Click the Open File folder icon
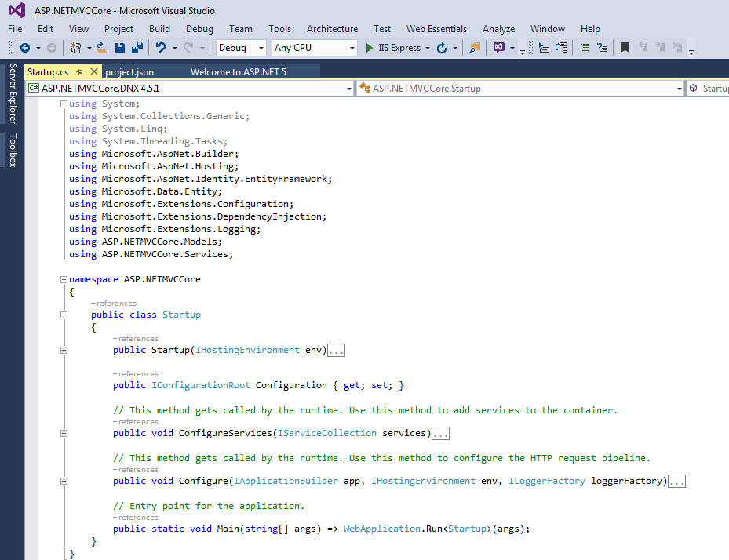The height and width of the screenshot is (560, 729). tap(102, 48)
